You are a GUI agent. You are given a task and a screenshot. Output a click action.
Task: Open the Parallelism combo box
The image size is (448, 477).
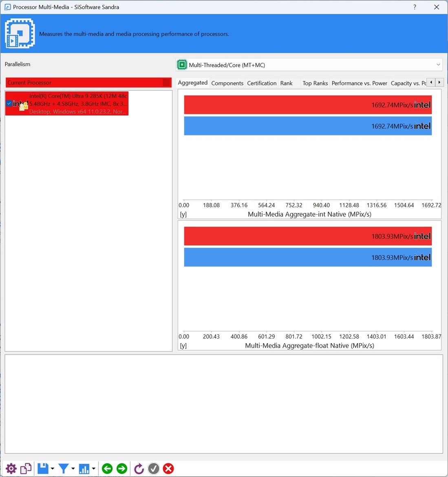pos(309,65)
